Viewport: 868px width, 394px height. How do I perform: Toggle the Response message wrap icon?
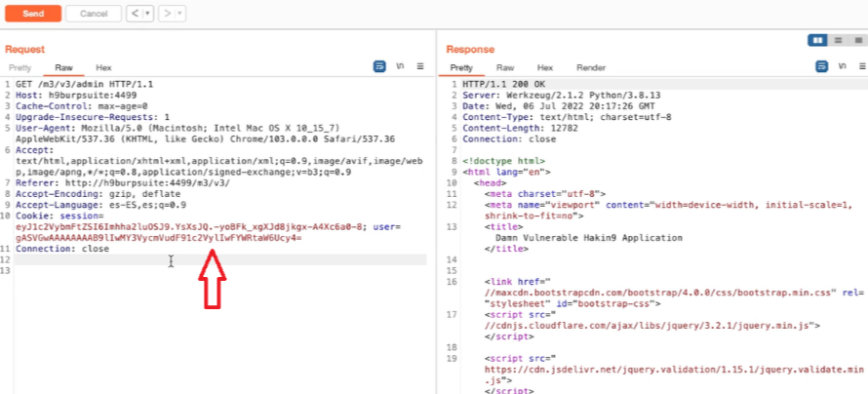(821, 66)
